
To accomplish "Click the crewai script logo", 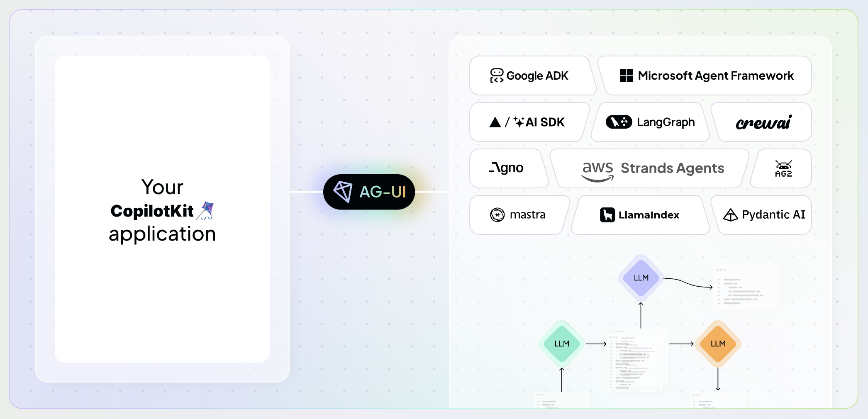I will [x=764, y=122].
